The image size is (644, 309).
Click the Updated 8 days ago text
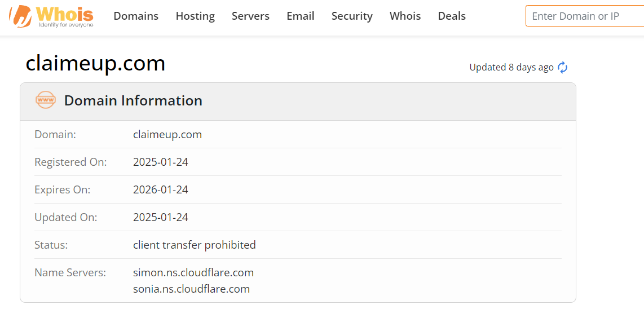511,68
